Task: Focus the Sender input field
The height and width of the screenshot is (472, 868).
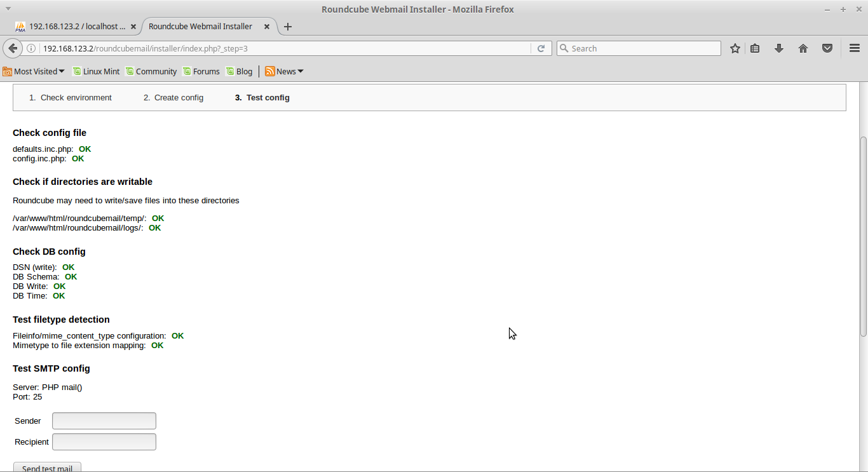Action: pyautogui.click(x=104, y=421)
